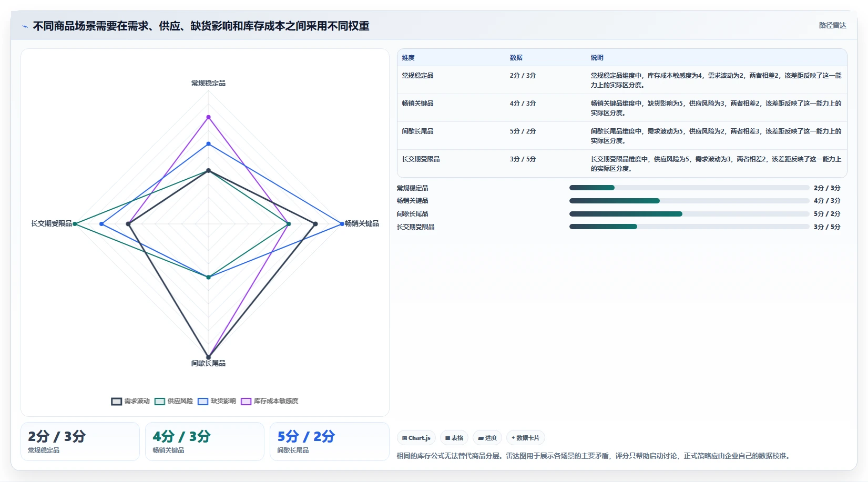Click the blue data point at the 畅销关键品 tip

(342, 224)
